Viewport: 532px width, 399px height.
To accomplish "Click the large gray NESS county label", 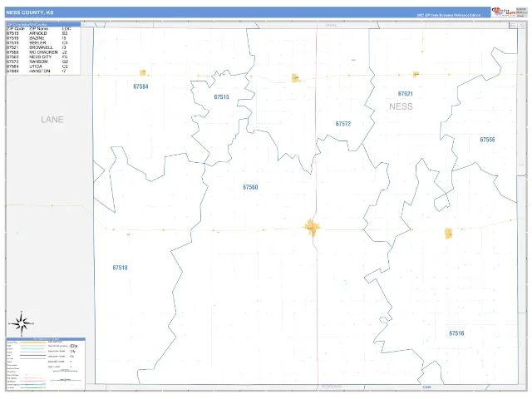I will pyautogui.click(x=401, y=106).
